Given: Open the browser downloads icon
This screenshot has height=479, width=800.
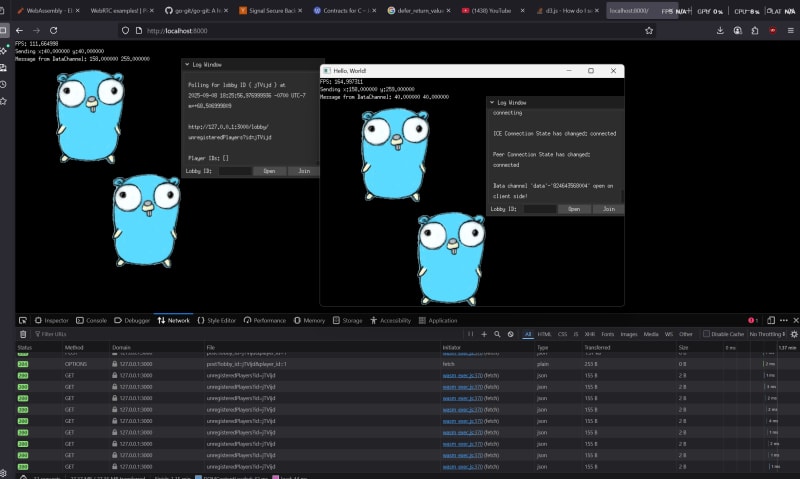Looking at the screenshot, I should 722,31.
